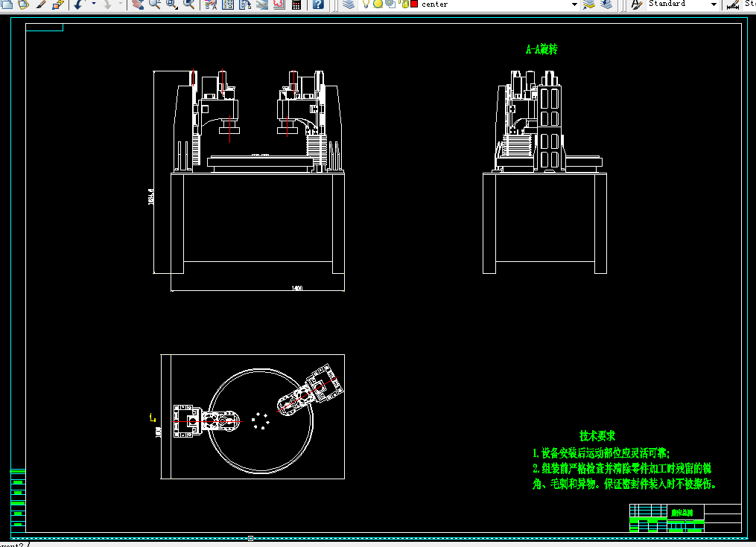Open the undo history dropdown arrow
Image resolution: width=756 pixels, height=547 pixels.
coord(94,4)
